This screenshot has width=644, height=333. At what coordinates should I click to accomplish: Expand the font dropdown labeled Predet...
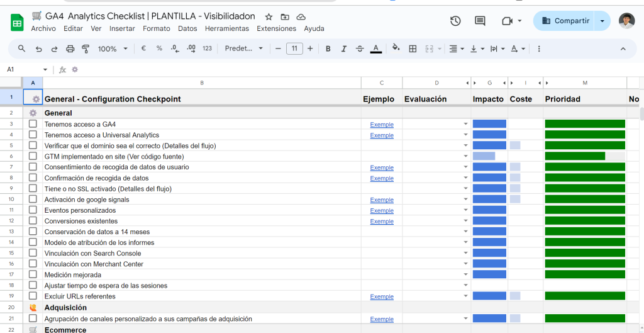pos(243,48)
